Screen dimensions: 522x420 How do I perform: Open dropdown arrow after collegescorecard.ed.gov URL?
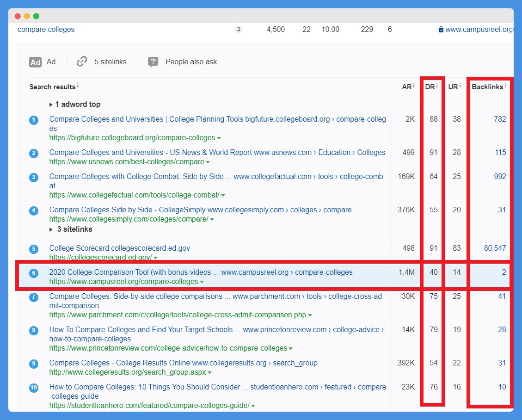(156, 258)
